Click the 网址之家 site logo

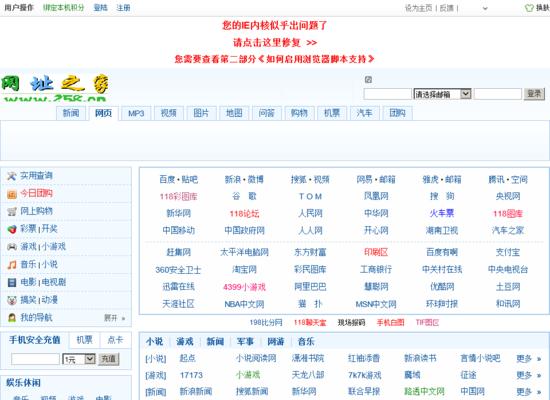[54, 87]
